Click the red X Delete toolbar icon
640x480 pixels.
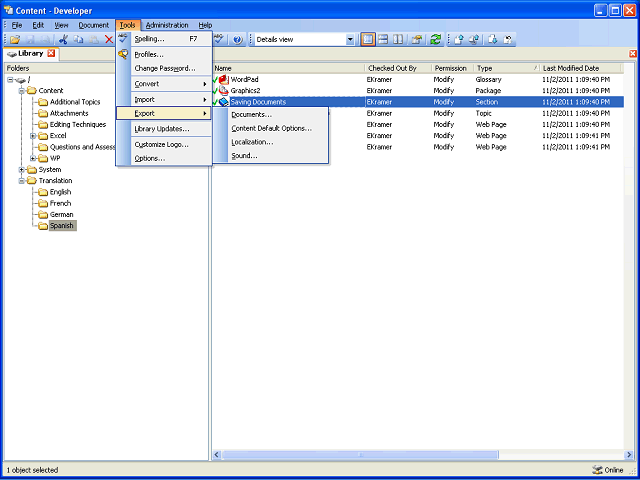tap(109, 40)
